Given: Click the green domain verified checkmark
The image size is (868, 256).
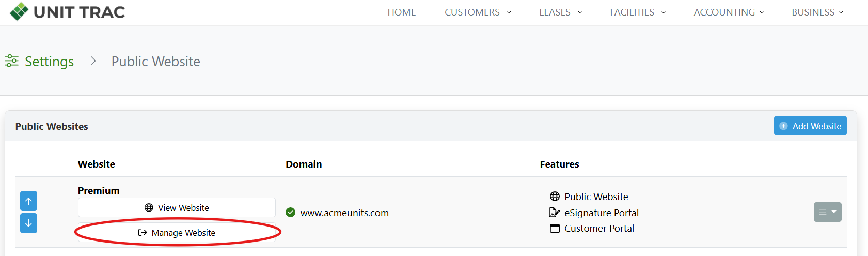Looking at the screenshot, I should 290,213.
